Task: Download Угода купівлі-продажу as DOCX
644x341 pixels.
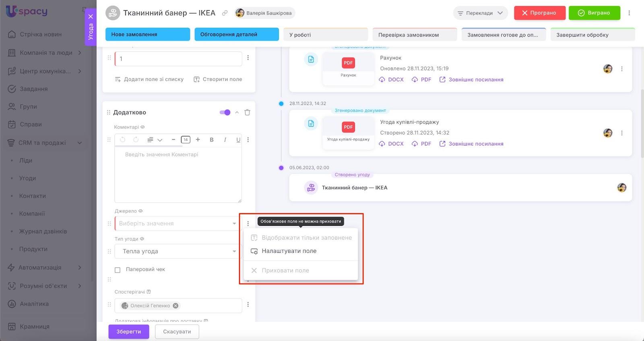Action: tap(391, 144)
